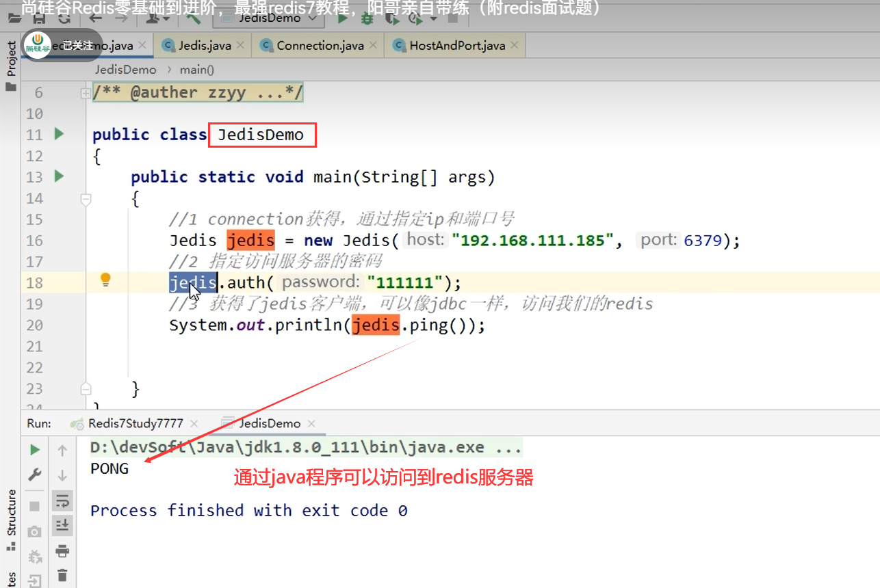The image size is (880, 588).
Task: Toggle soft-wrap in Run console
Action: click(62, 500)
